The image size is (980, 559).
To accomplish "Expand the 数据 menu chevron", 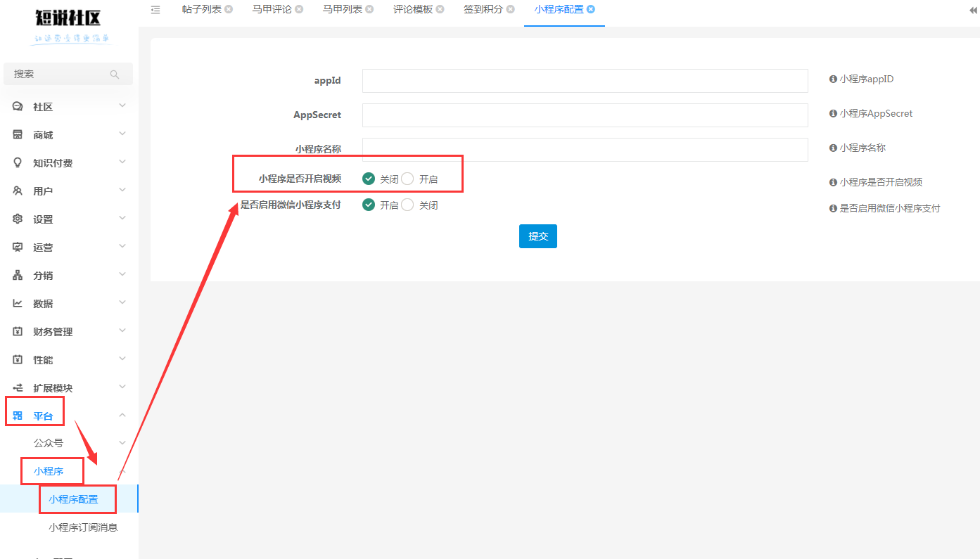I will click(x=122, y=302).
